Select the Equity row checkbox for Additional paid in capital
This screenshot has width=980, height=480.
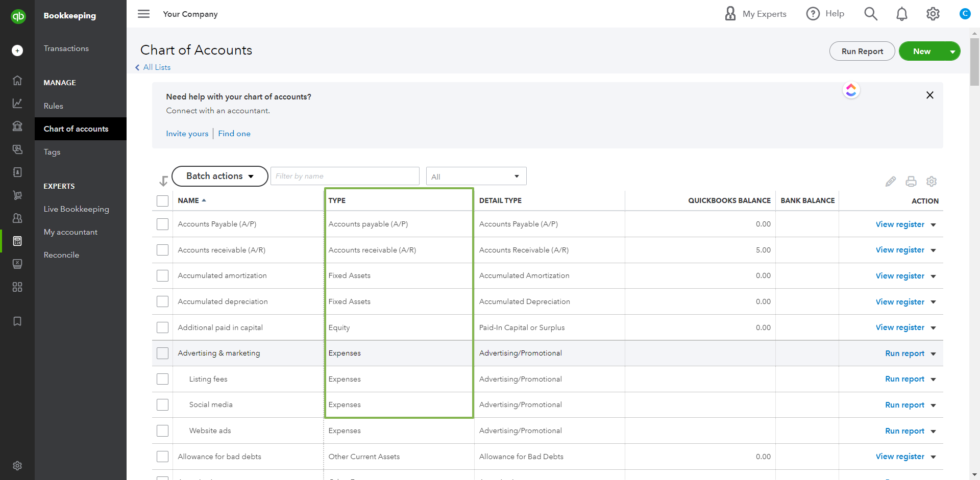[162, 327]
